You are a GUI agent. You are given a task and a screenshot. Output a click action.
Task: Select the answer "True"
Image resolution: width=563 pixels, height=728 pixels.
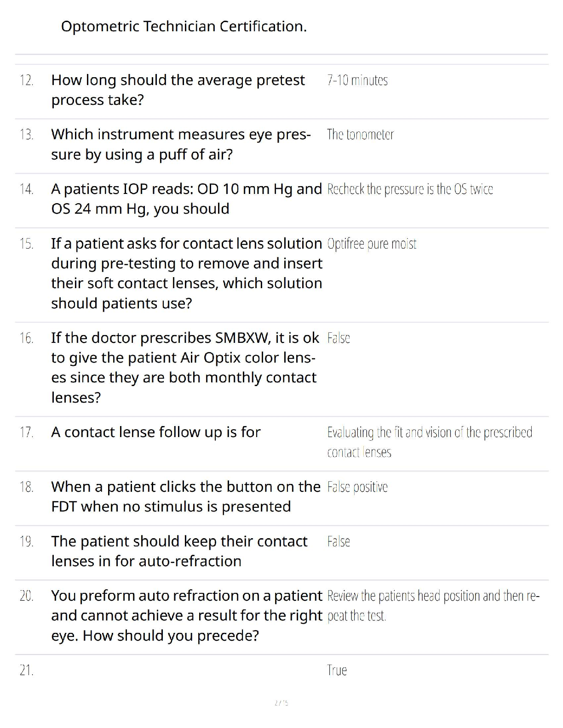[x=337, y=671]
